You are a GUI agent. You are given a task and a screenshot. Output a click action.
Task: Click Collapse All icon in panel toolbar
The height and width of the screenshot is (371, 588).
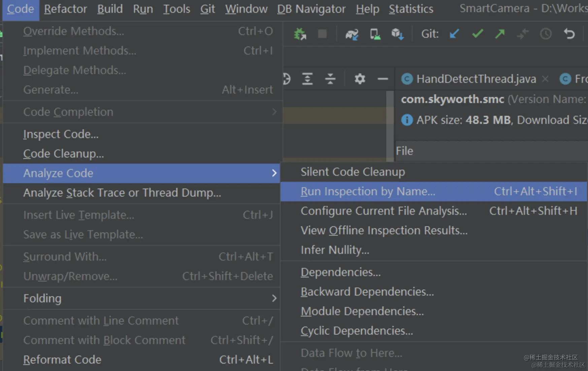[330, 79]
